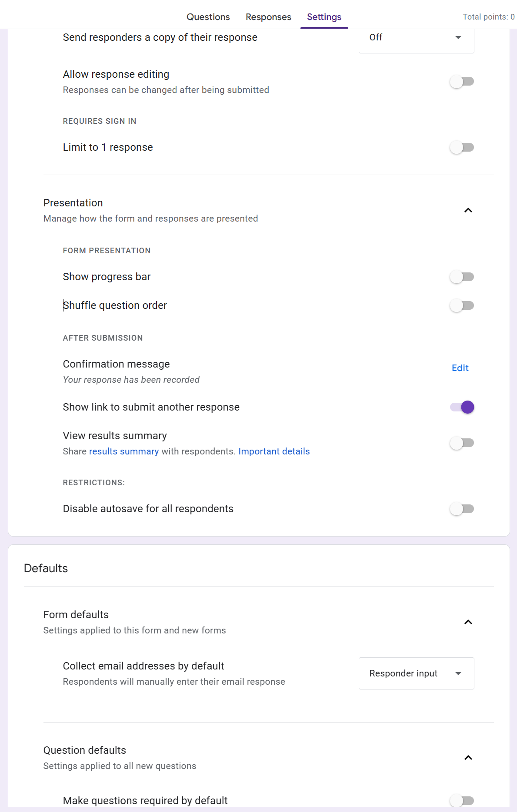Viewport: 517px width, 812px height.
Task: Enable Disable autosave for all respondents
Action: pos(462,509)
